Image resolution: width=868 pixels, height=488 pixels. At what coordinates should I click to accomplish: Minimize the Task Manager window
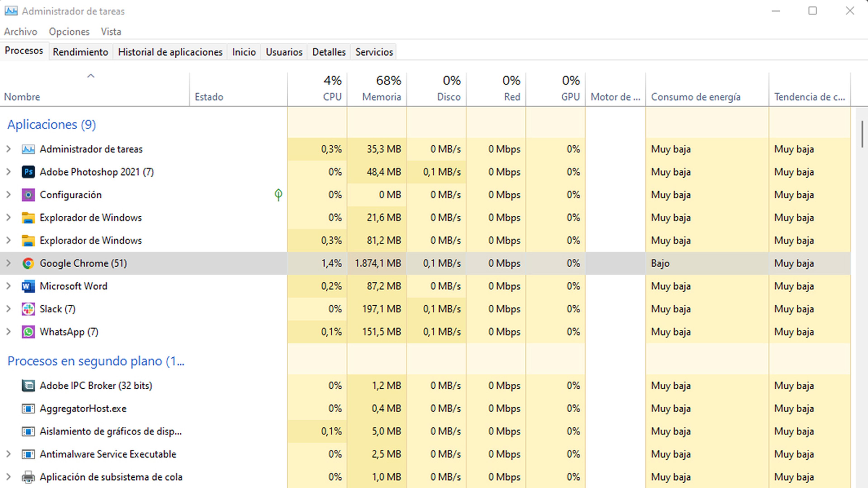click(x=776, y=11)
